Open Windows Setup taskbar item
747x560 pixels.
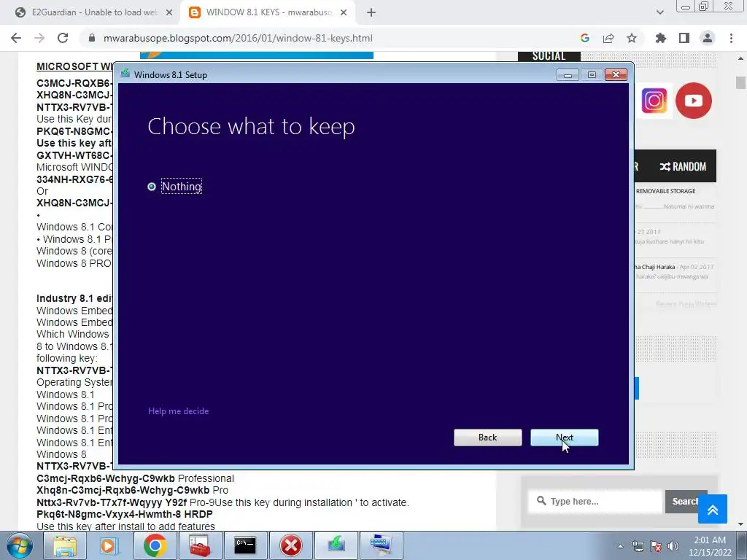click(x=336, y=545)
